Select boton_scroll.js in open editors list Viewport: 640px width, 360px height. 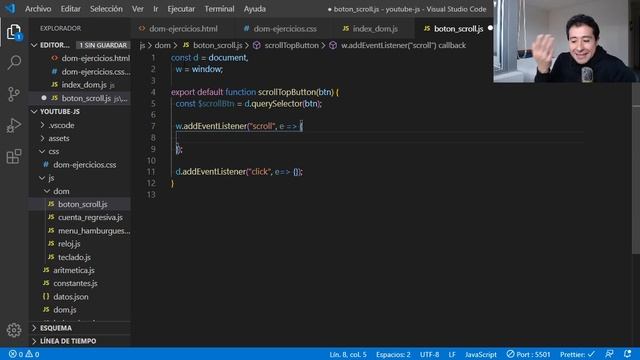click(x=80, y=98)
